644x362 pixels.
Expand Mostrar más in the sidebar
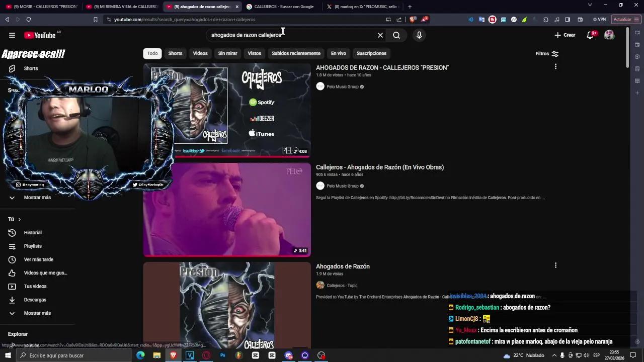(x=37, y=197)
